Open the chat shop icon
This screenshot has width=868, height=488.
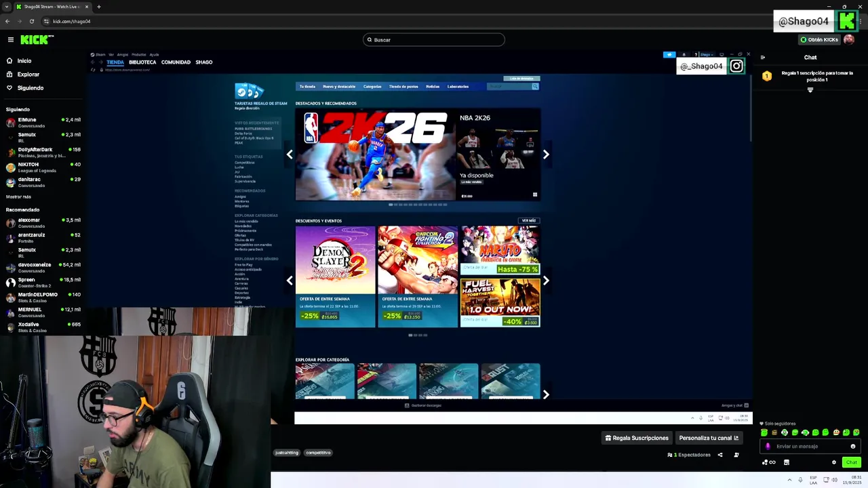[x=787, y=462]
